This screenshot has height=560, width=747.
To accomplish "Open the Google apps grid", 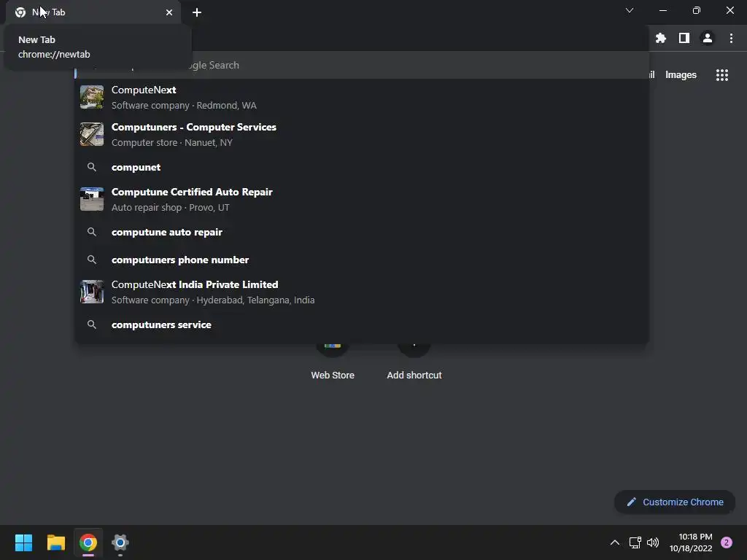I will tap(721, 75).
